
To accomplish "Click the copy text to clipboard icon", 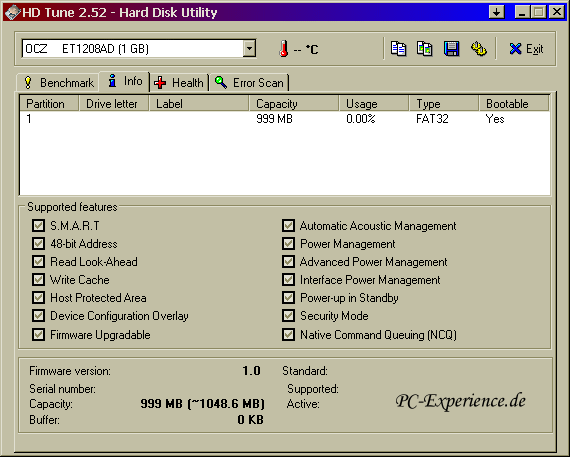I will point(398,49).
